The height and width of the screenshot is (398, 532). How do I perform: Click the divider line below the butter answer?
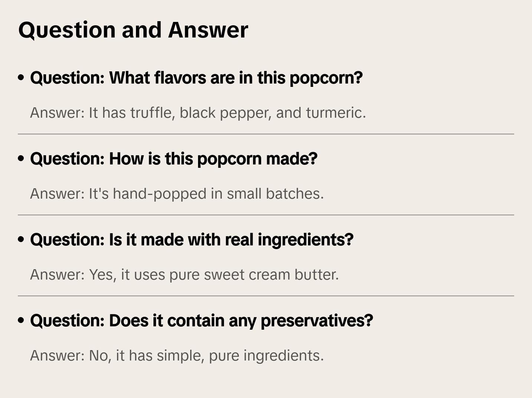coord(266,296)
